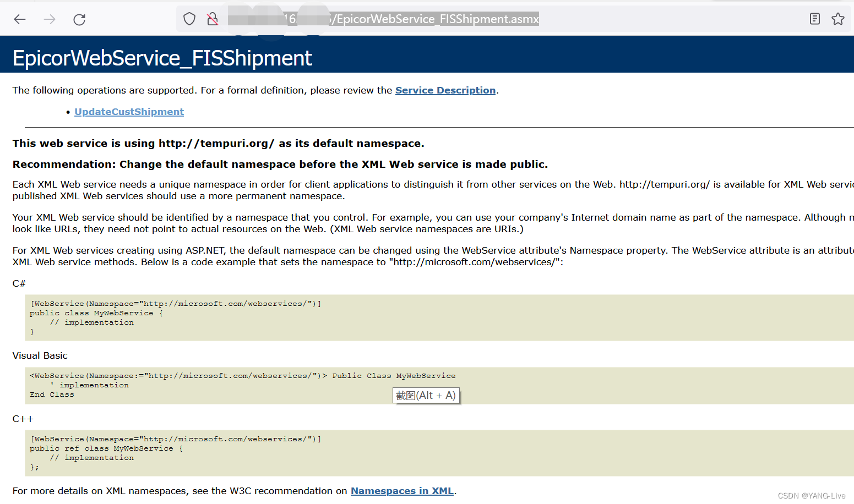
Task: Bookmark this page with the star
Action: pyautogui.click(x=838, y=19)
